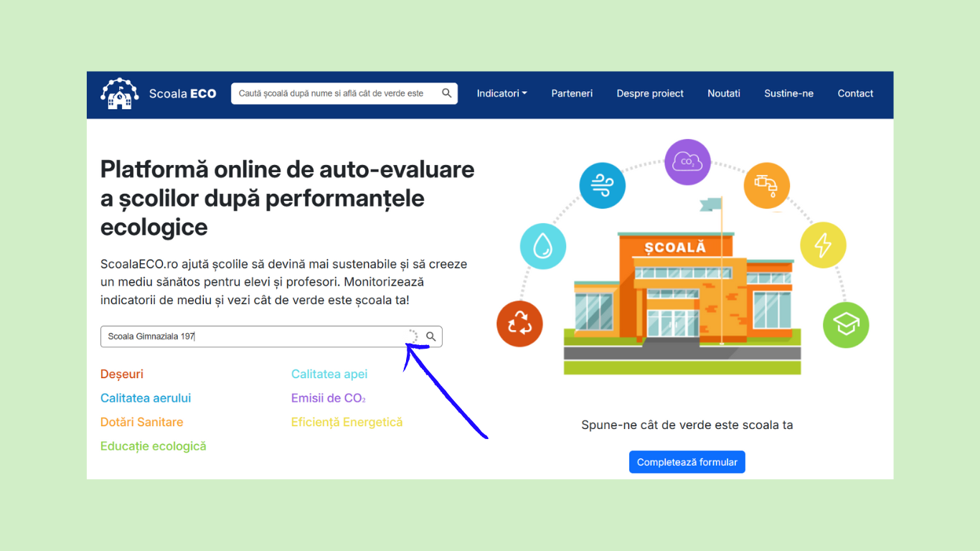Expand the Indicatori dropdown menu
The width and height of the screenshot is (980, 551).
tap(501, 93)
